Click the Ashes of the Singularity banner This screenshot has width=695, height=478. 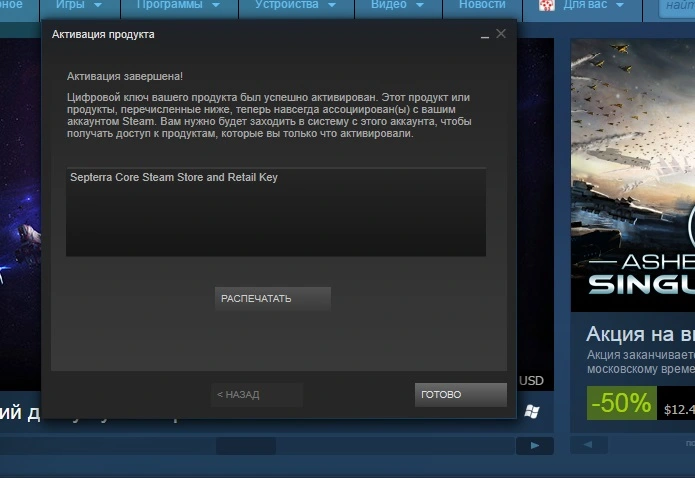(x=633, y=175)
